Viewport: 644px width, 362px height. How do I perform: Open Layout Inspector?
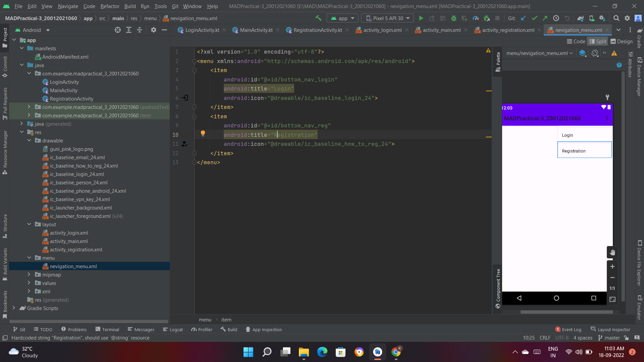(610, 329)
